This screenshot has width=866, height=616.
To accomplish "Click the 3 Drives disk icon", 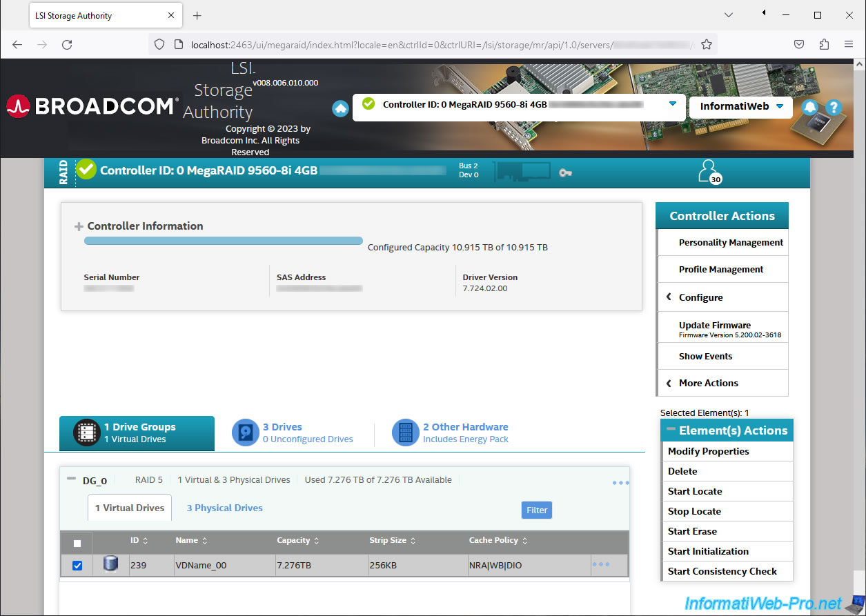I will pyautogui.click(x=246, y=433).
